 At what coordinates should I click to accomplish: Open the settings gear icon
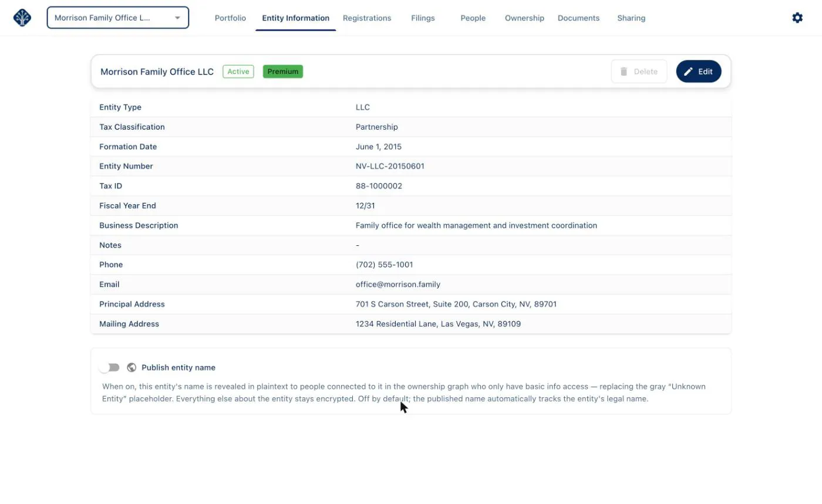[797, 18]
